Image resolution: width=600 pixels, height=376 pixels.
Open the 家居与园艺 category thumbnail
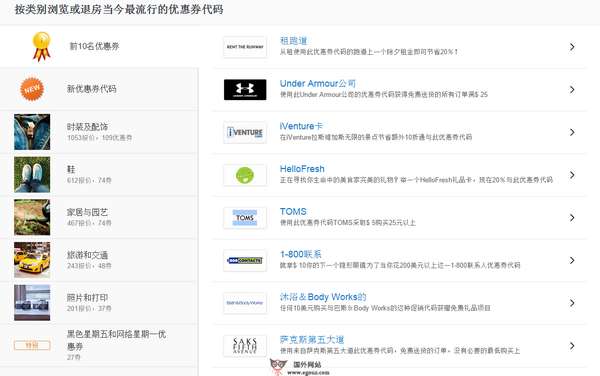pyautogui.click(x=32, y=217)
